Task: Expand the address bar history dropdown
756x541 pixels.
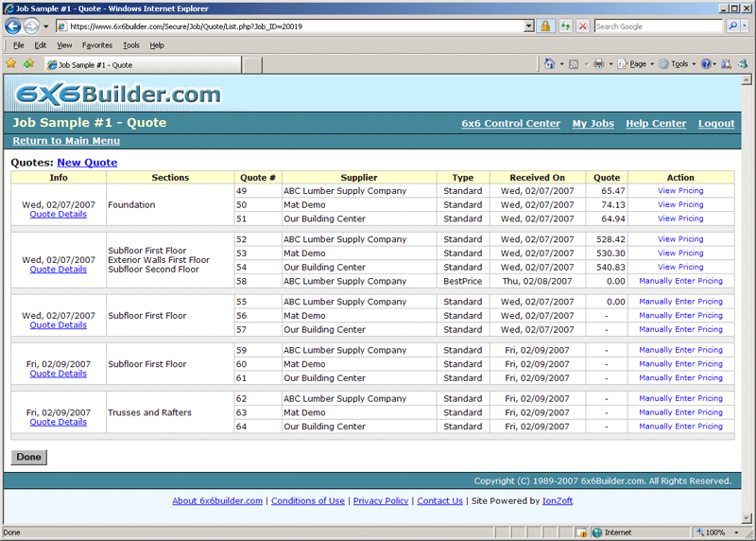Action: 528,26
